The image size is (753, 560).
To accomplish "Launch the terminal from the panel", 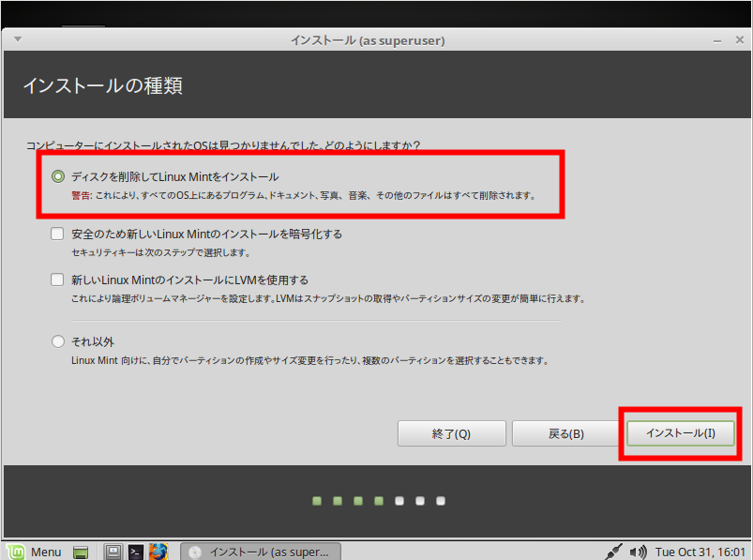I will click(135, 552).
